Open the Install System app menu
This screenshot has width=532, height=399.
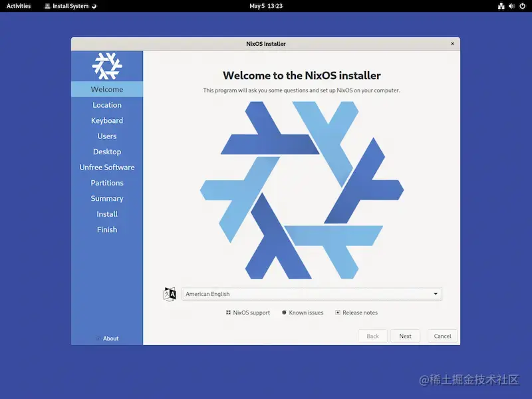click(70, 6)
